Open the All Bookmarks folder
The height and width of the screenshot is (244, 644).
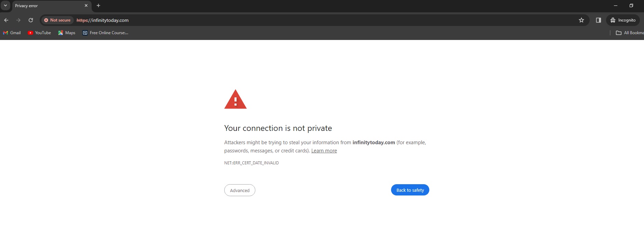(x=630, y=33)
